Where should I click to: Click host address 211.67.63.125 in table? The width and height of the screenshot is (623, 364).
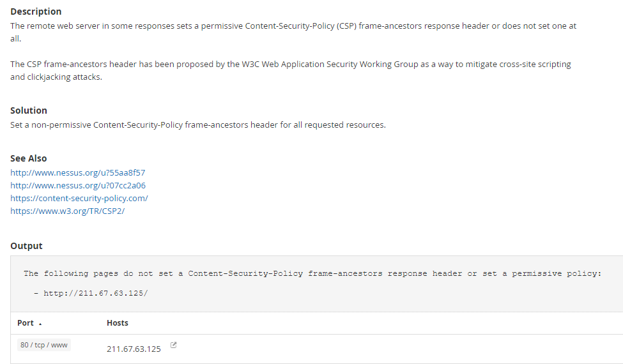[134, 349]
